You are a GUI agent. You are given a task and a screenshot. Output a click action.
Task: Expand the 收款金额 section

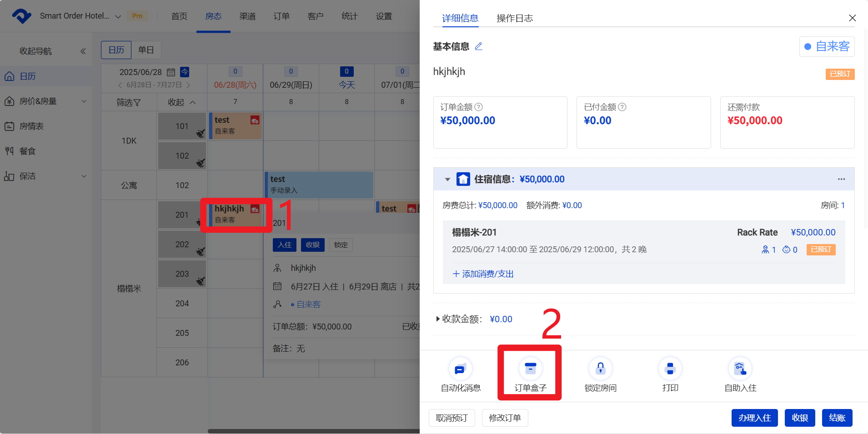(438, 319)
